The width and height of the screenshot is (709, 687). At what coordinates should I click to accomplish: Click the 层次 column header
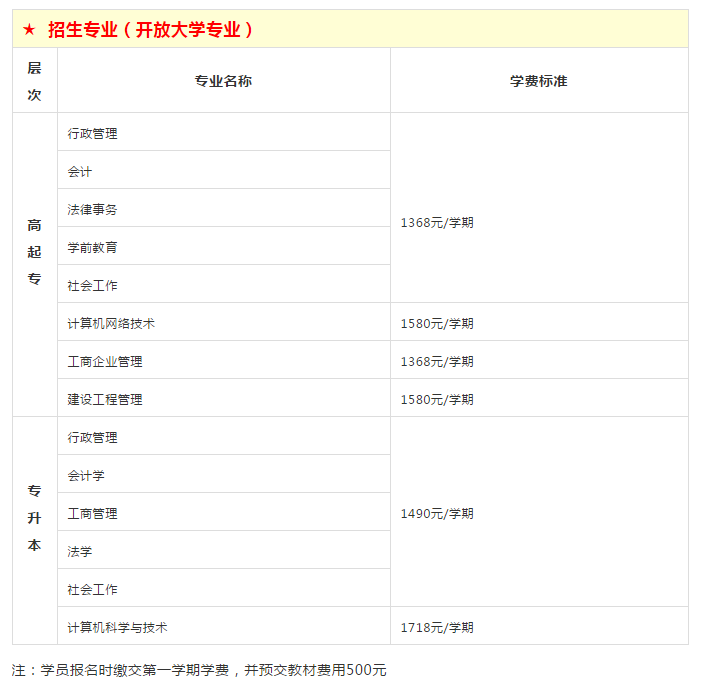click(35, 81)
